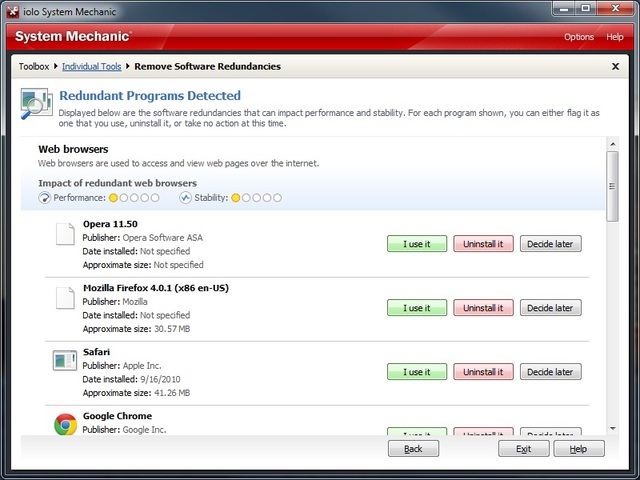Viewport: 640px width, 480px height.
Task: Open the Options menu
Action: pos(579,37)
